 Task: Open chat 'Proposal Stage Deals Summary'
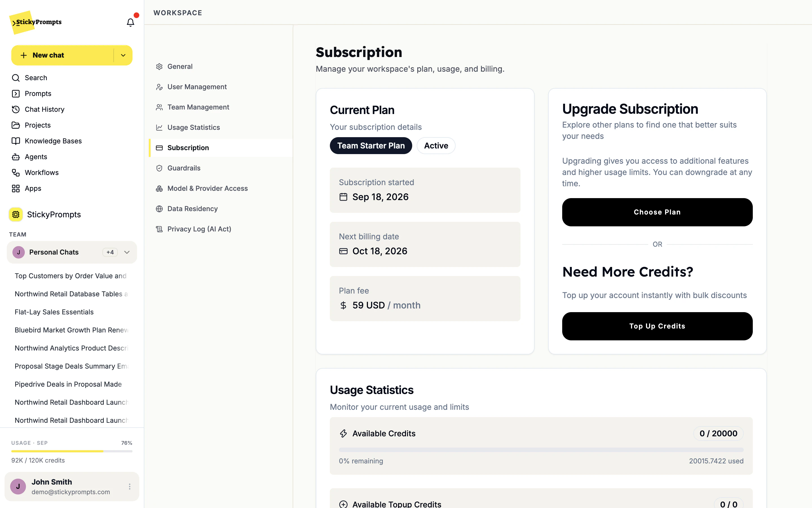(x=71, y=366)
